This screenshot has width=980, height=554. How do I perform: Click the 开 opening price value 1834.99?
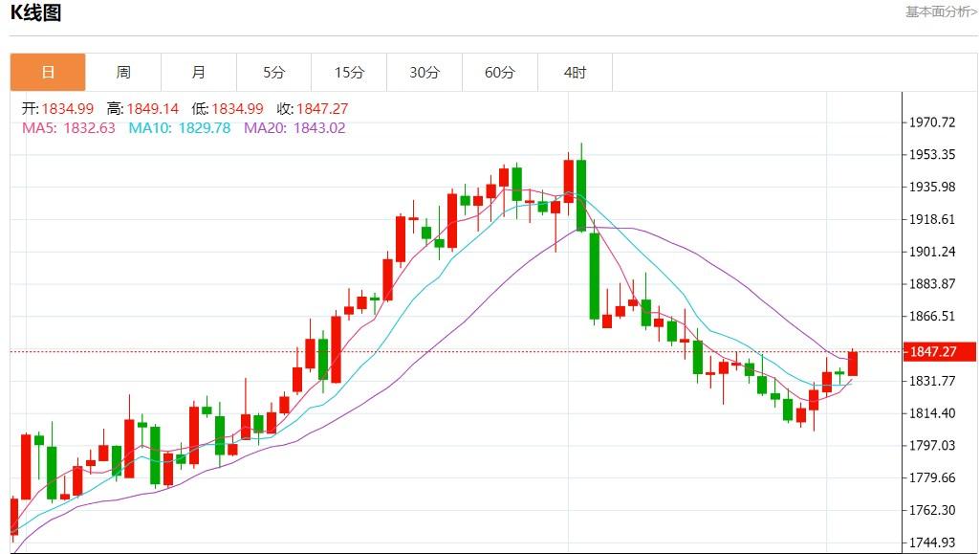[67, 109]
